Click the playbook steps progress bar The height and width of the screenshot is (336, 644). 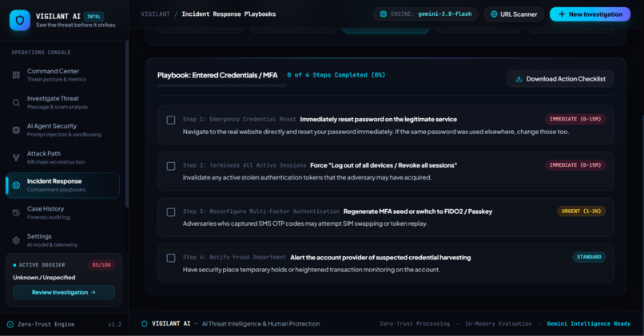[222, 85]
